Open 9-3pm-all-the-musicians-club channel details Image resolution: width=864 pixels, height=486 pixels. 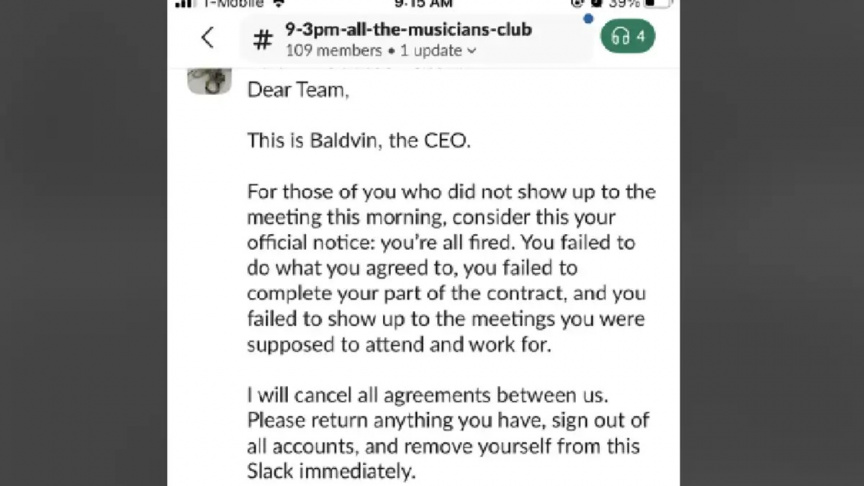tap(408, 29)
